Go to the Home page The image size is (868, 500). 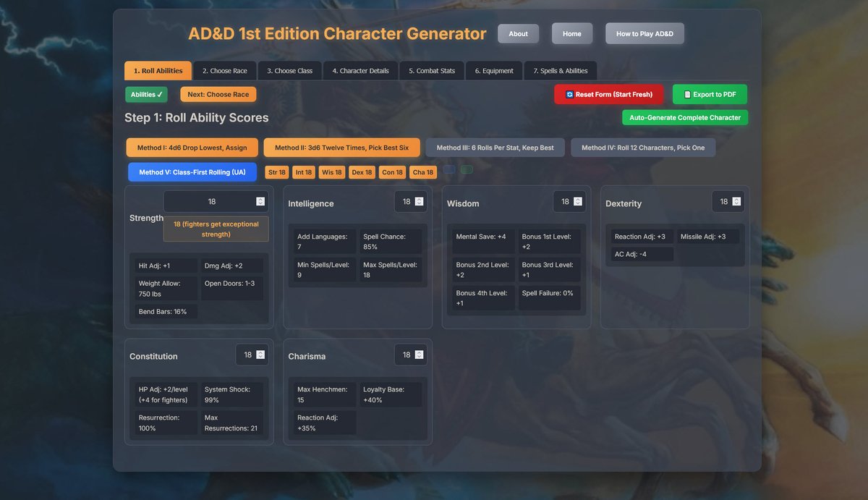coord(572,33)
